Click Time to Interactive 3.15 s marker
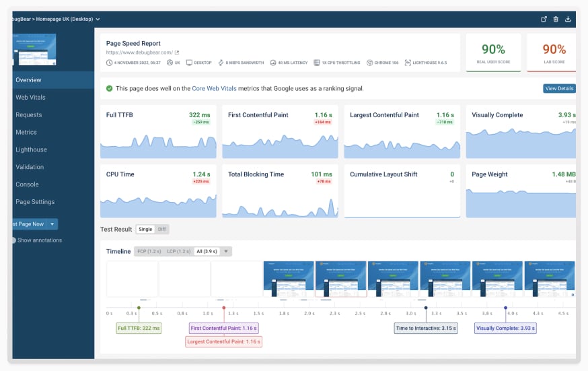Viewport: 588px width, 371px height. point(426,329)
